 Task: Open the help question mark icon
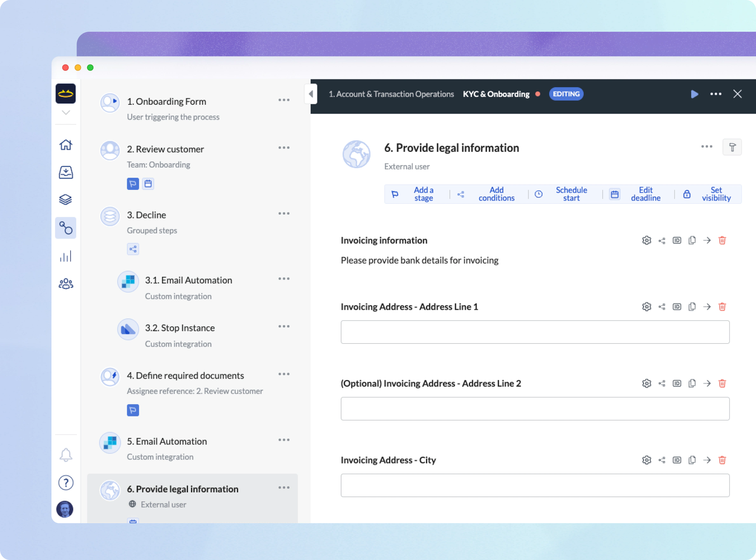click(x=65, y=482)
